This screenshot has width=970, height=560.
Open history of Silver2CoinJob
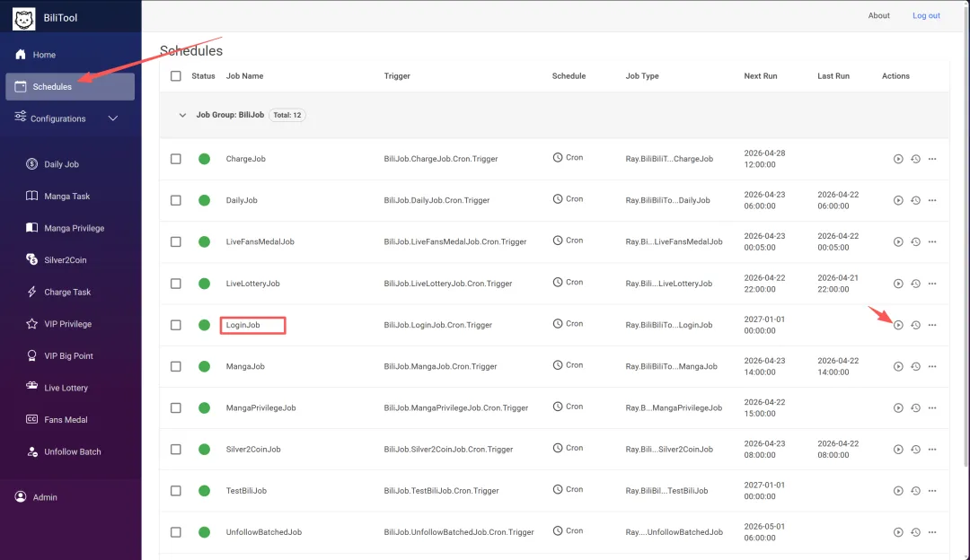[915, 450]
